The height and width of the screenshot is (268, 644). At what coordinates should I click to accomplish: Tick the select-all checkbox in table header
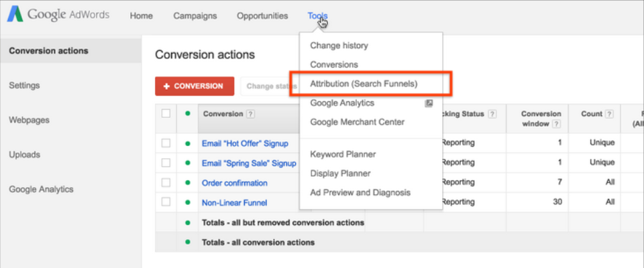pos(166,114)
